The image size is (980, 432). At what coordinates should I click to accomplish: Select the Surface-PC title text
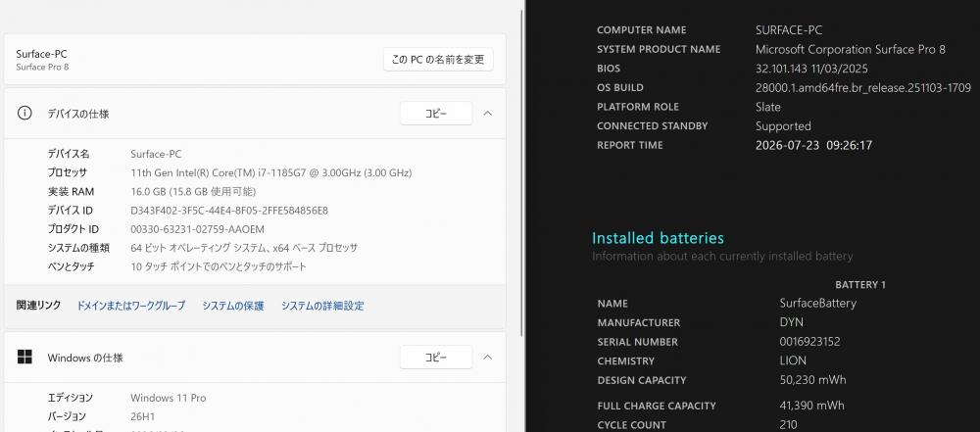41,54
